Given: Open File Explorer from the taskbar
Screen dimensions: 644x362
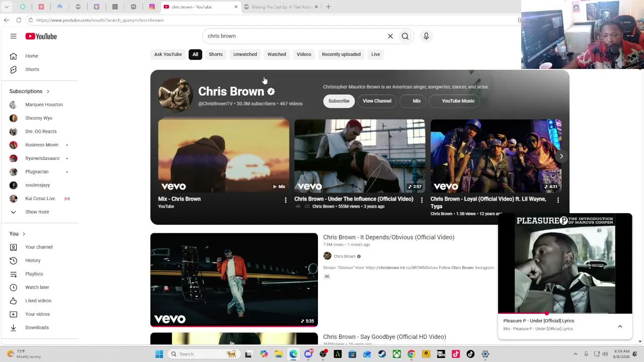Looking at the screenshot, I should point(278,354).
